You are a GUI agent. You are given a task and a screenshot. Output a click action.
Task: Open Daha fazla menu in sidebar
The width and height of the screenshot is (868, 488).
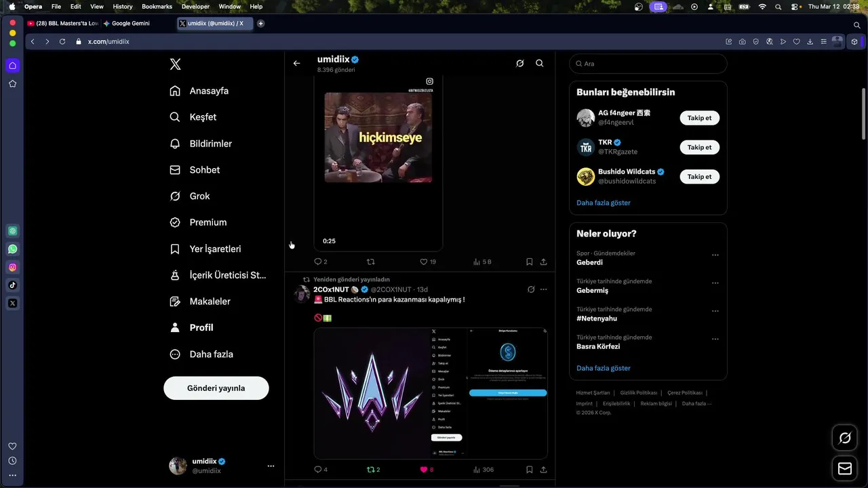point(201,354)
